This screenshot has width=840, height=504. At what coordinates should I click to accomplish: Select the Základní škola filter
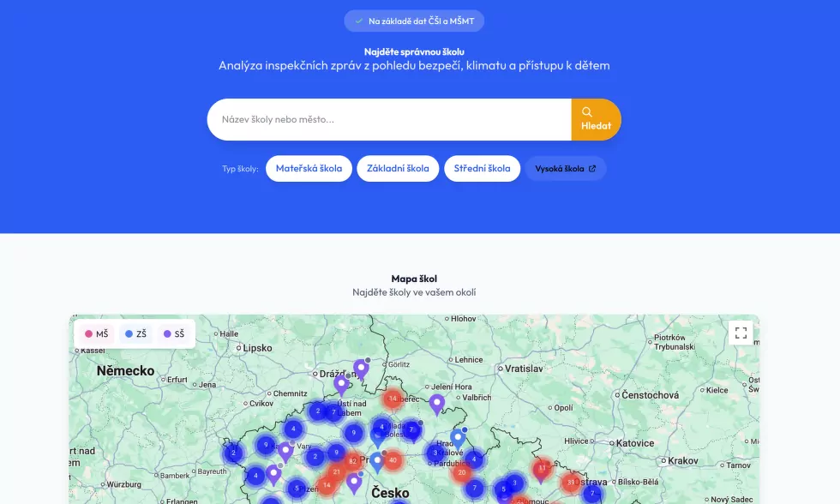coord(398,168)
